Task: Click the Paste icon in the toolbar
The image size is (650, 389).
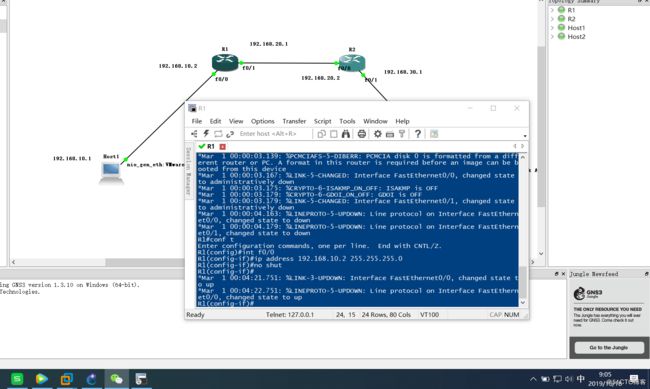Action: click(333, 134)
